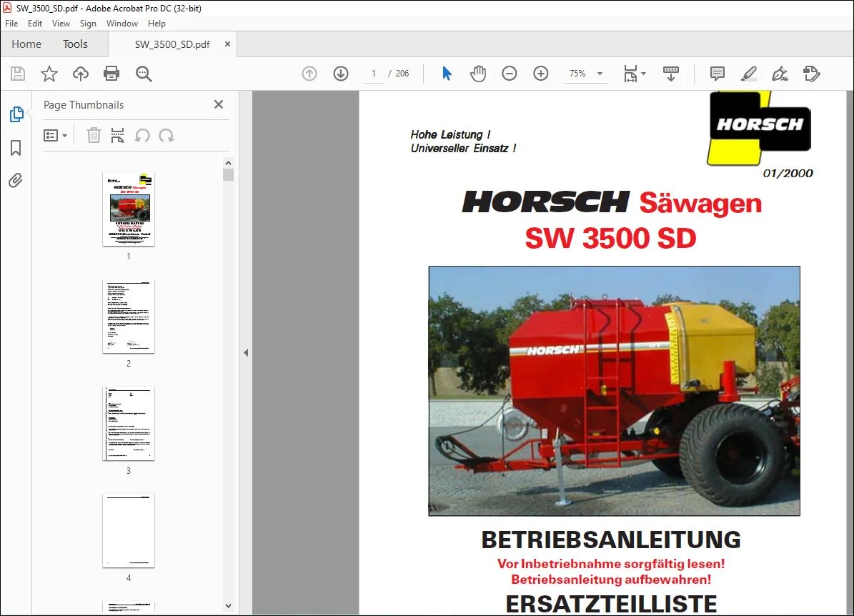Close the SW_3500_SD.pdf tab
Viewport: 854px width, 616px height.
(228, 44)
